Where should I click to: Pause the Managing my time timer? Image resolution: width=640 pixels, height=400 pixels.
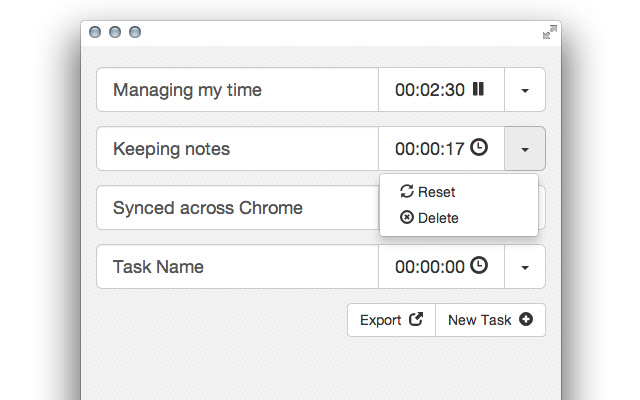pos(478,89)
